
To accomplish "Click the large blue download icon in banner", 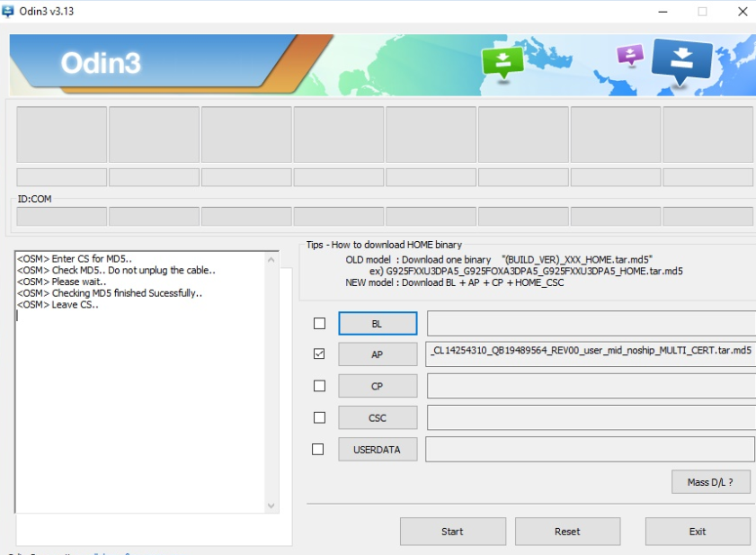I will (x=681, y=62).
